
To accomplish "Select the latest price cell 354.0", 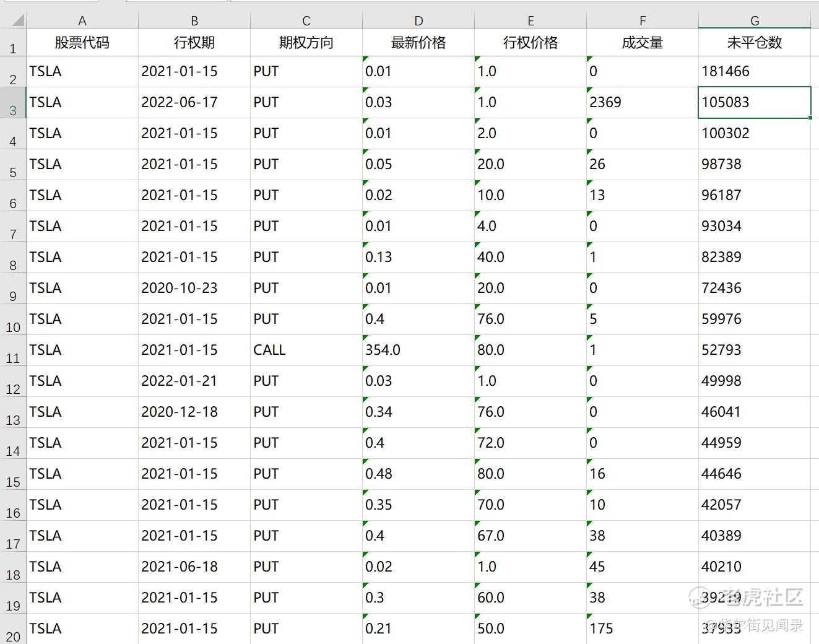I will 418,350.
